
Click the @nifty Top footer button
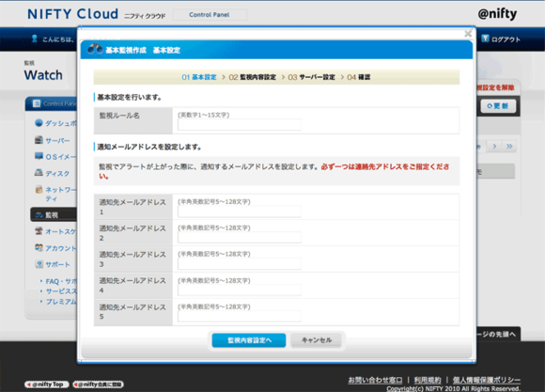click(x=47, y=384)
